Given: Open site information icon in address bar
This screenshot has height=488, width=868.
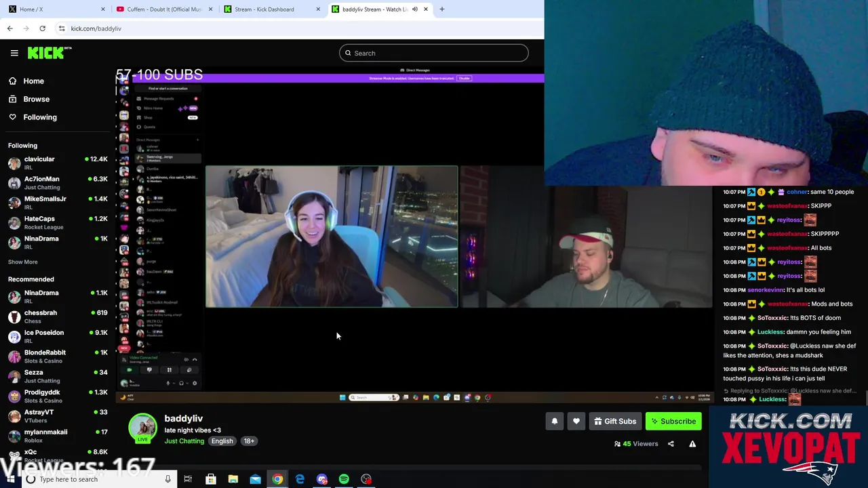Looking at the screenshot, I should pyautogui.click(x=62, y=28).
